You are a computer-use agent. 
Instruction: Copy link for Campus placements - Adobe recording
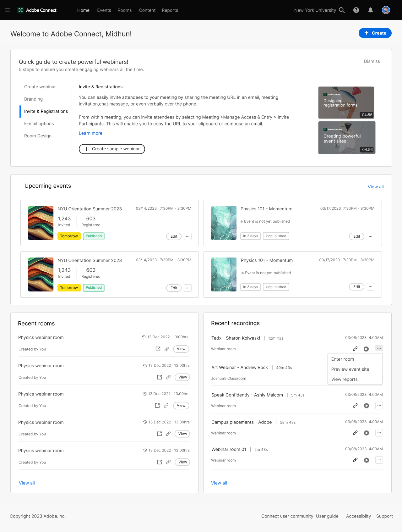click(x=355, y=433)
